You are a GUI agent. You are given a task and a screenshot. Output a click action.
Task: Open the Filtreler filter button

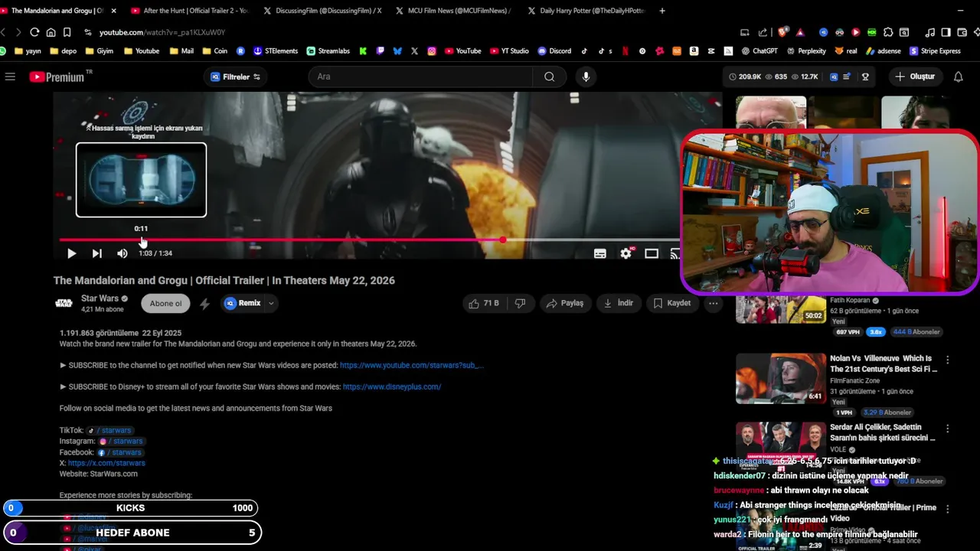235,77
